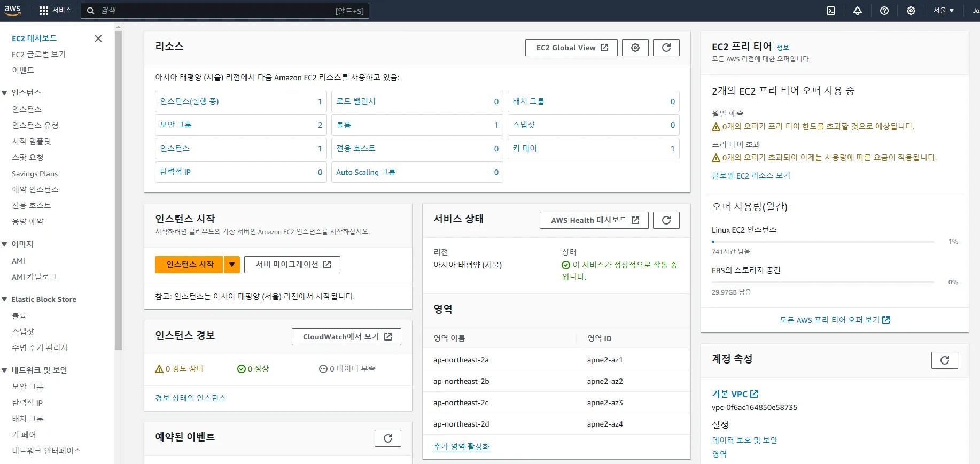Open the help question mark icon
The height and width of the screenshot is (464, 980).
(x=884, y=11)
